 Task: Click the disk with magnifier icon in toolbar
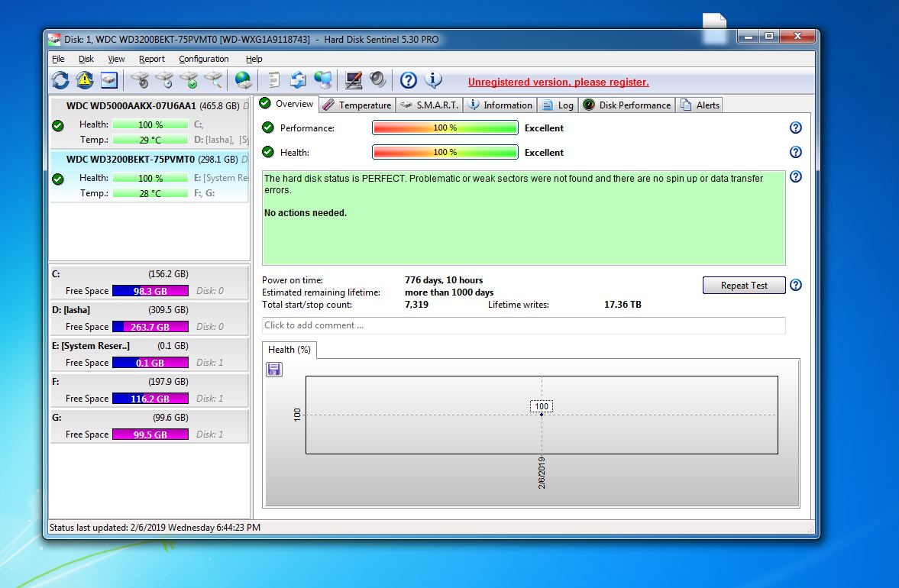tap(213, 79)
